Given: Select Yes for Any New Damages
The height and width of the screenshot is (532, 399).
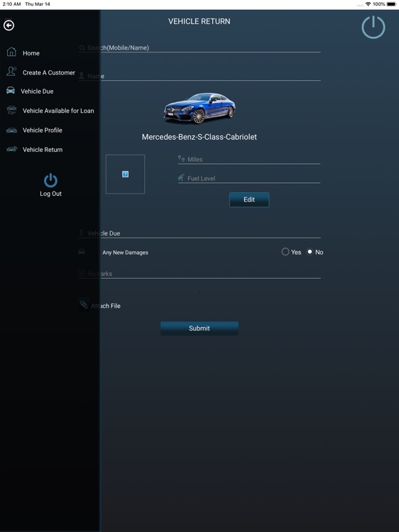Looking at the screenshot, I should tap(285, 252).
